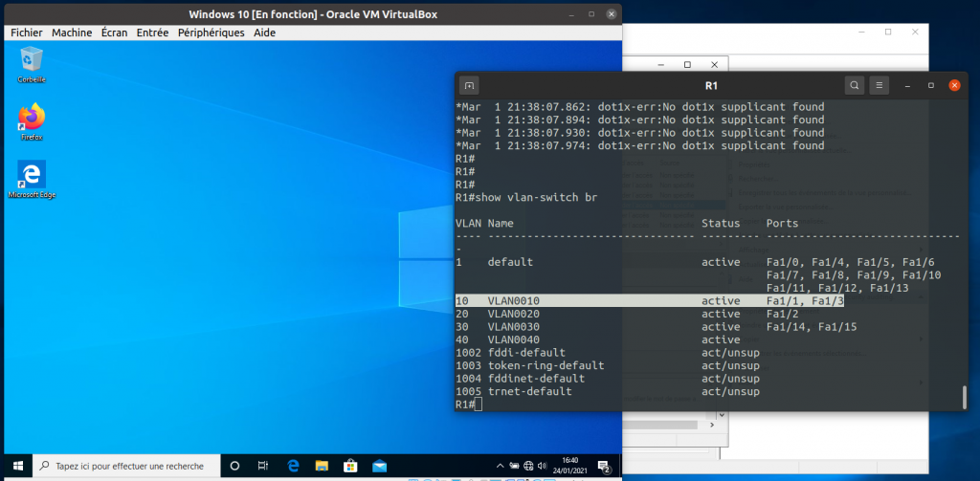Open the Machine menu in VirtualBox
Screen dimensions: 980x481
coord(72,33)
